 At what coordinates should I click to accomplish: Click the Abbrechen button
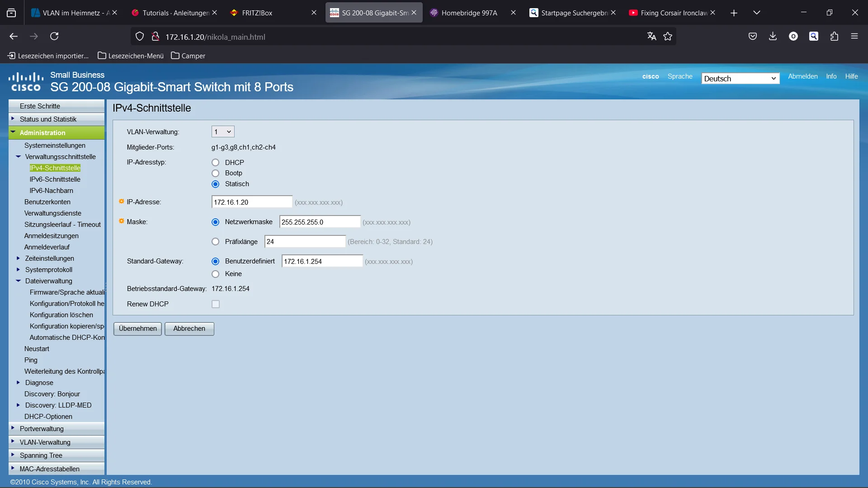189,329
